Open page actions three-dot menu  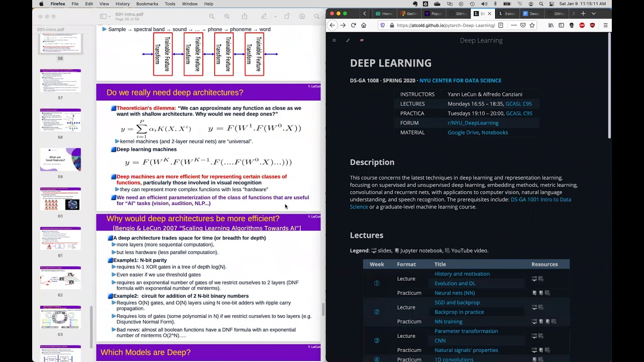click(514, 25)
